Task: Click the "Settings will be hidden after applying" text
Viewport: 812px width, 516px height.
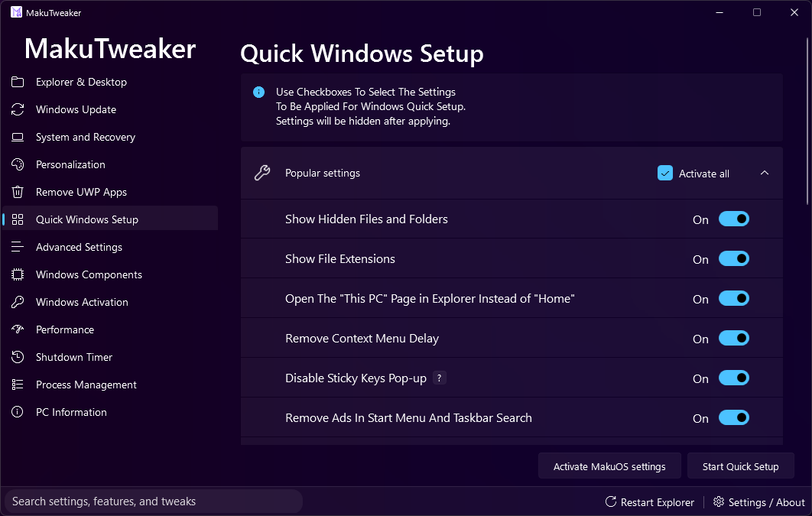Action: click(x=363, y=121)
